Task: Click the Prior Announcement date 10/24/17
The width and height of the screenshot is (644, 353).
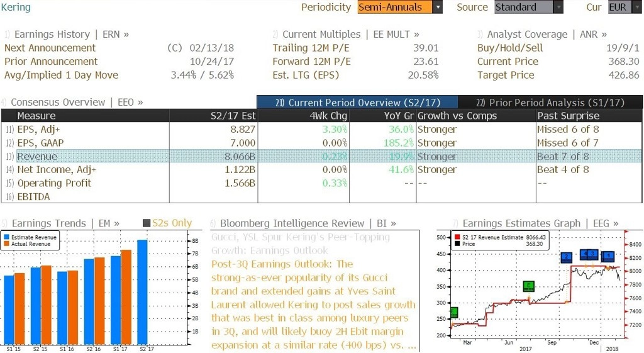Action: click(x=211, y=61)
